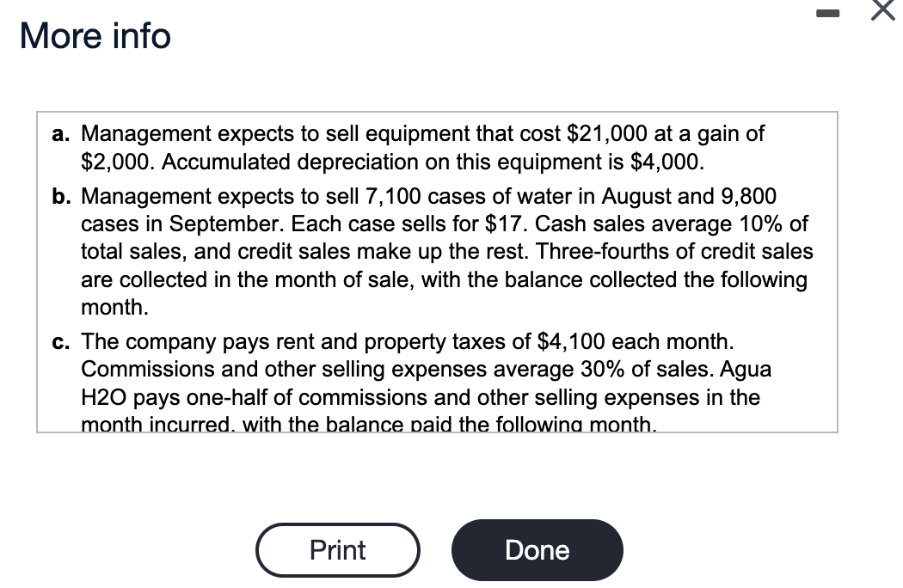
Task: Click the bold letter c label
Action: tap(59, 341)
